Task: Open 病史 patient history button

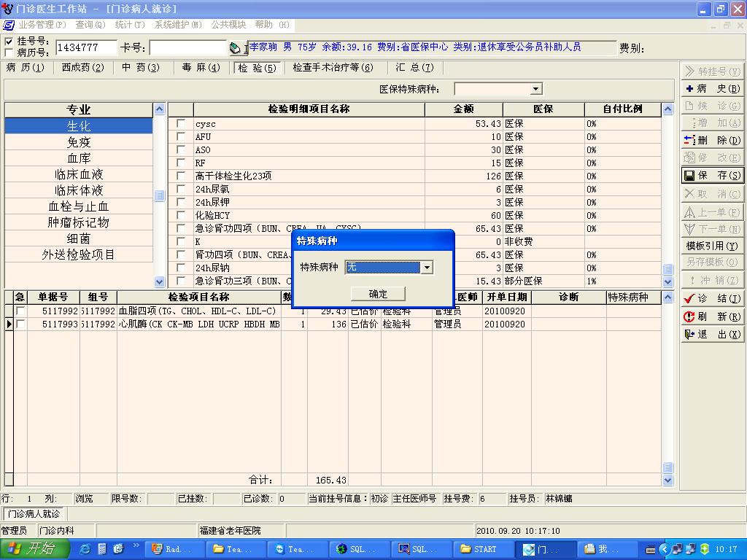Action: pyautogui.click(x=712, y=88)
